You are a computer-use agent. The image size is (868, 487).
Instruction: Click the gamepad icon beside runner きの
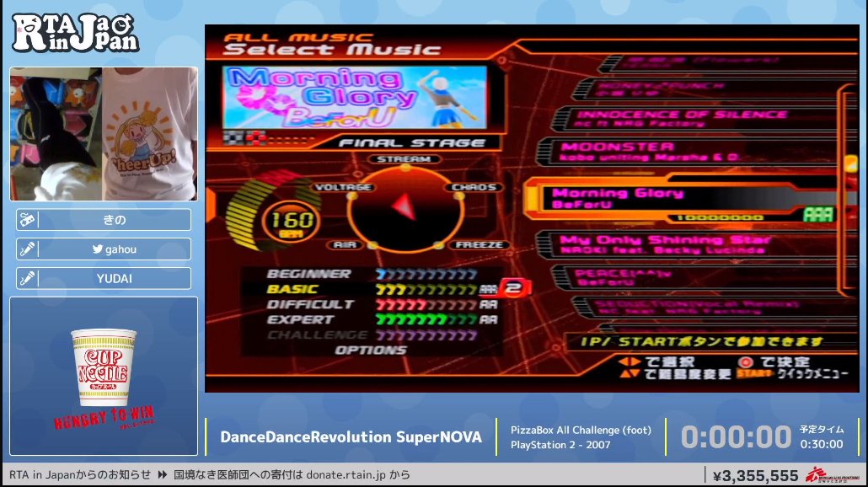click(27, 220)
